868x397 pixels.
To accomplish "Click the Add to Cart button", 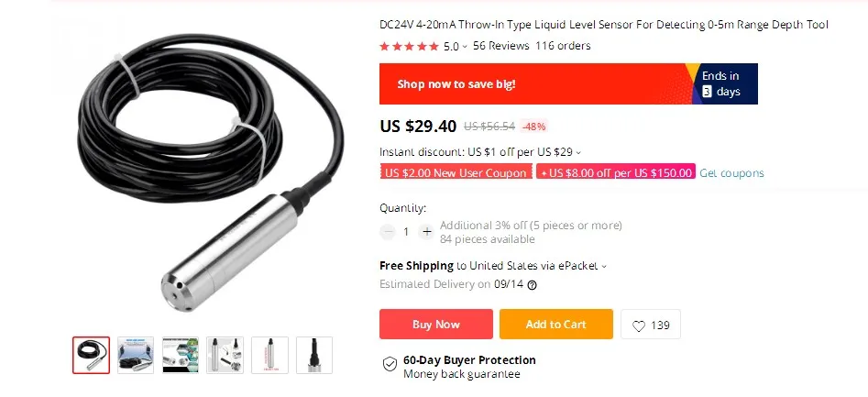I will click(556, 325).
